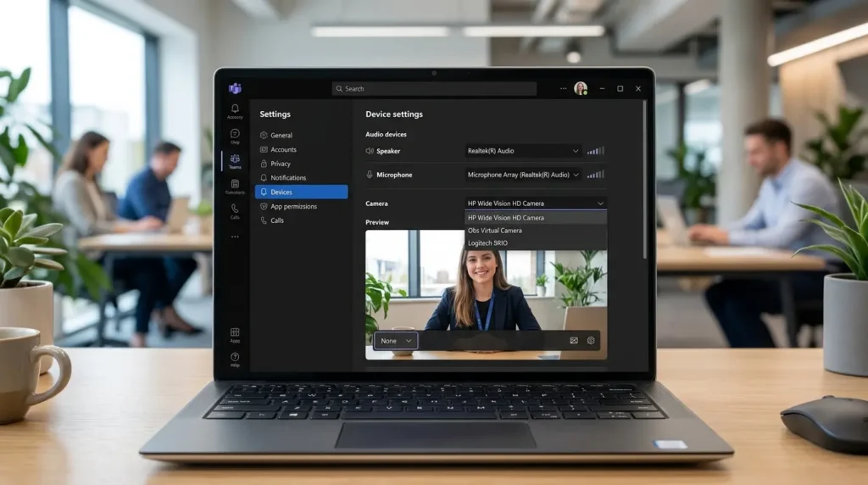Screen dimensions: 868x485
Task: Collapse the Camera dropdown via its chevron
Action: (x=600, y=203)
